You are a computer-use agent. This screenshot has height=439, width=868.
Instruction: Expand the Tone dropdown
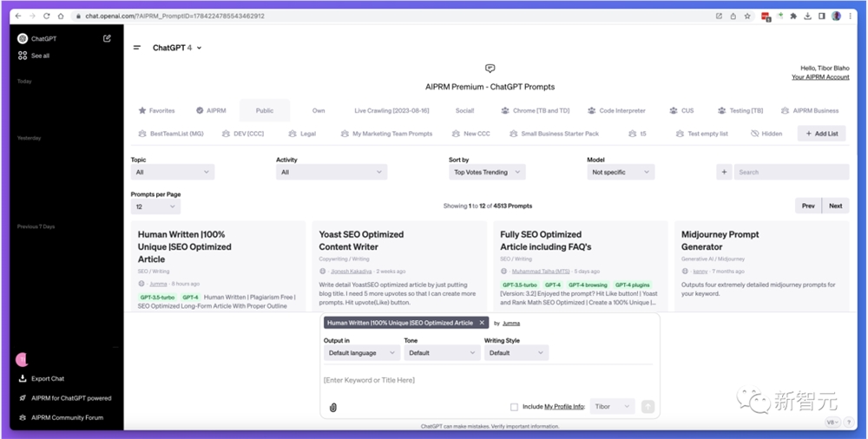coord(442,353)
